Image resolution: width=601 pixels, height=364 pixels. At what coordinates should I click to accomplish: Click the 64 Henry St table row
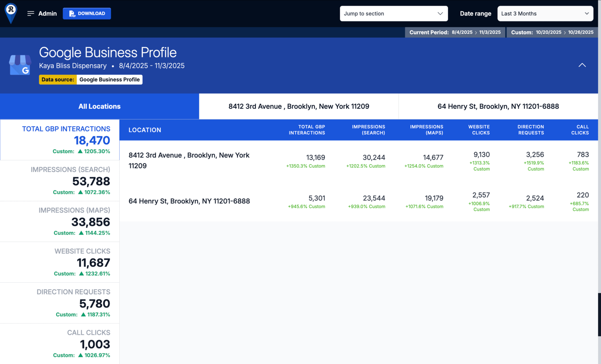pos(189,201)
